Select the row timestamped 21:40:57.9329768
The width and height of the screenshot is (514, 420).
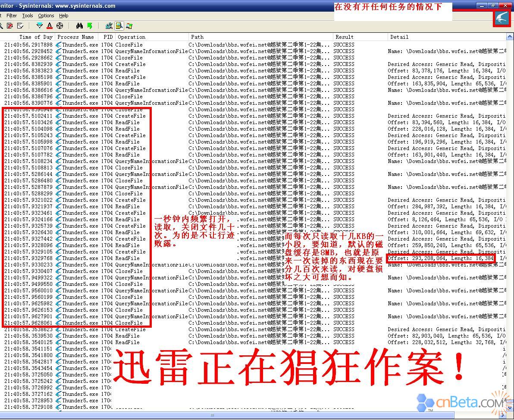tap(253, 258)
